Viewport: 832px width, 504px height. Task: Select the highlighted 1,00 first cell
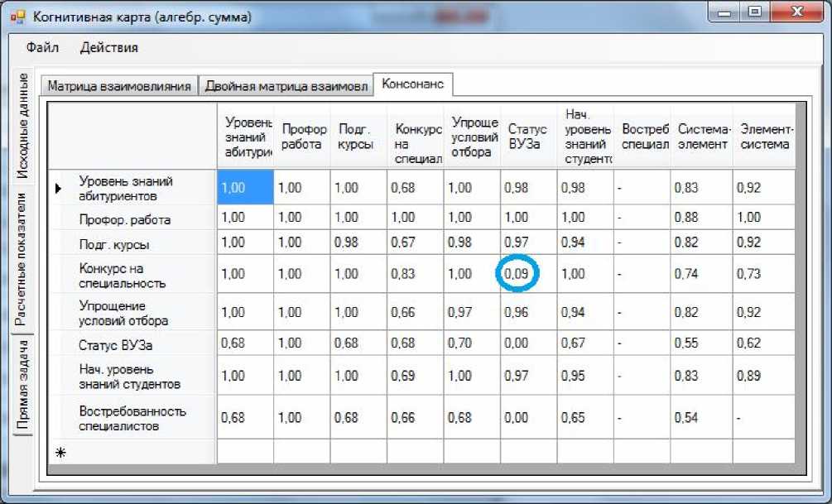click(245, 188)
